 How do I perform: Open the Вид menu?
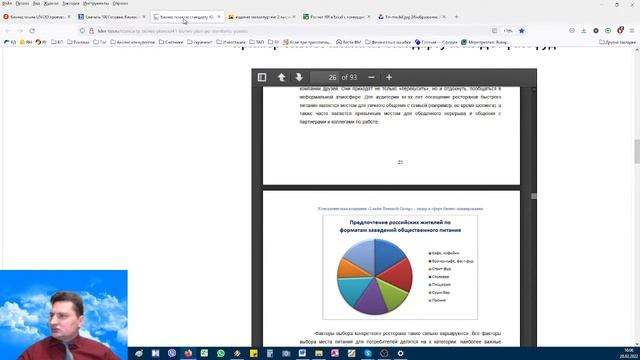(x=36, y=3)
